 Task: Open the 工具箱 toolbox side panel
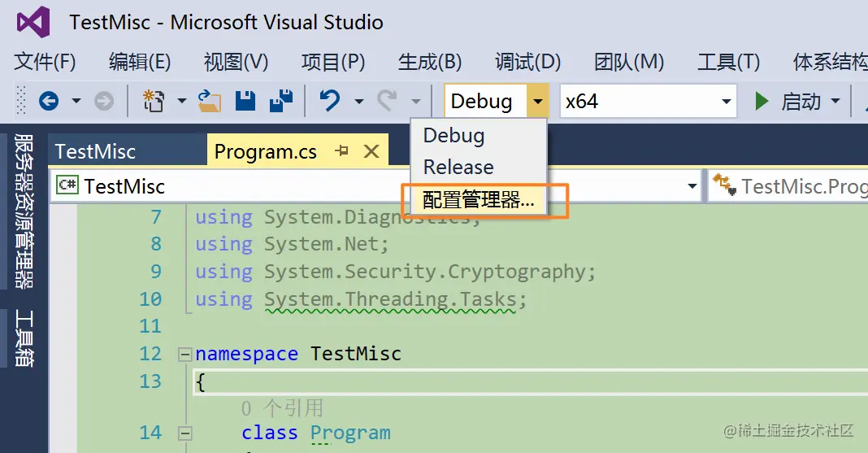(x=24, y=338)
